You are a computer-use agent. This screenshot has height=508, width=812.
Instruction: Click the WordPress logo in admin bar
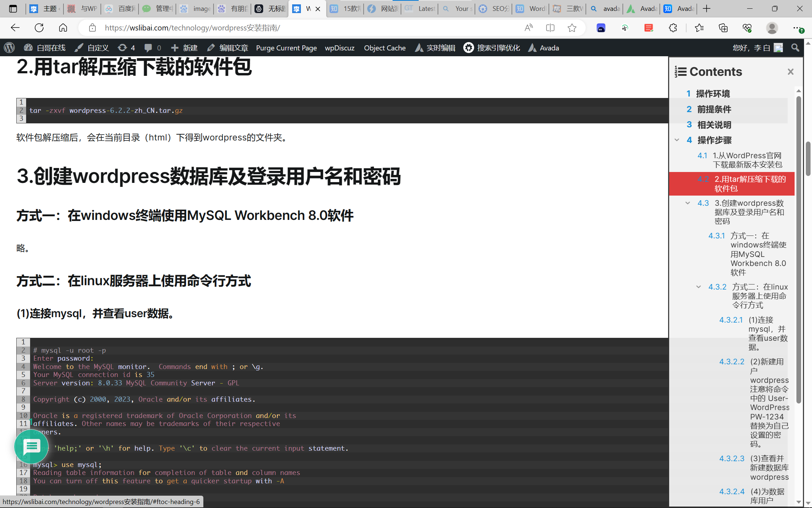(9, 48)
